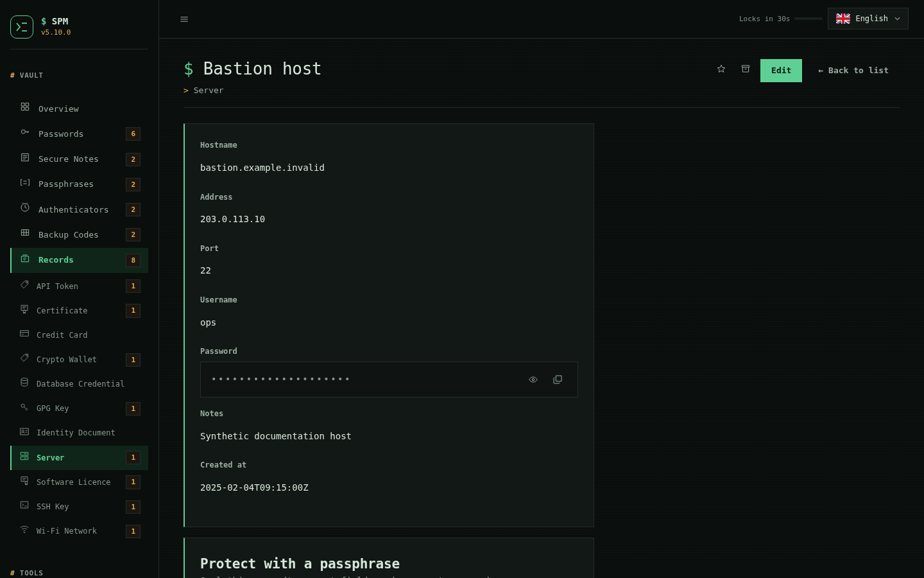Open Database Credential records
924x578 pixels.
pyautogui.click(x=80, y=383)
